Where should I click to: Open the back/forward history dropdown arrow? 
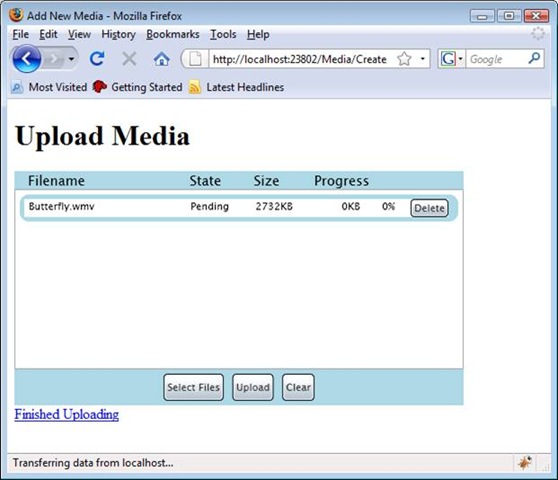coord(72,59)
